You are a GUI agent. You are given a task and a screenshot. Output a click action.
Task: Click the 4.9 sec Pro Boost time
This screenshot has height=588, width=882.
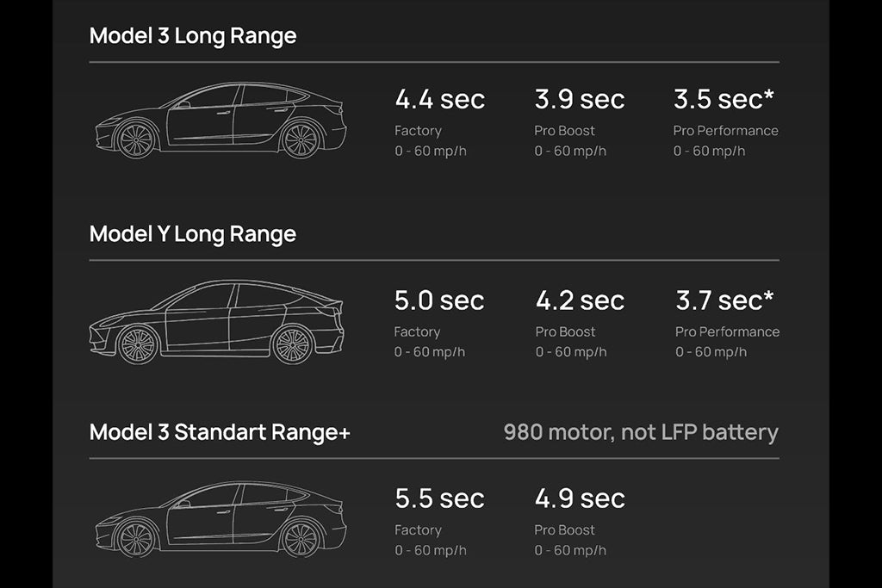[579, 498]
